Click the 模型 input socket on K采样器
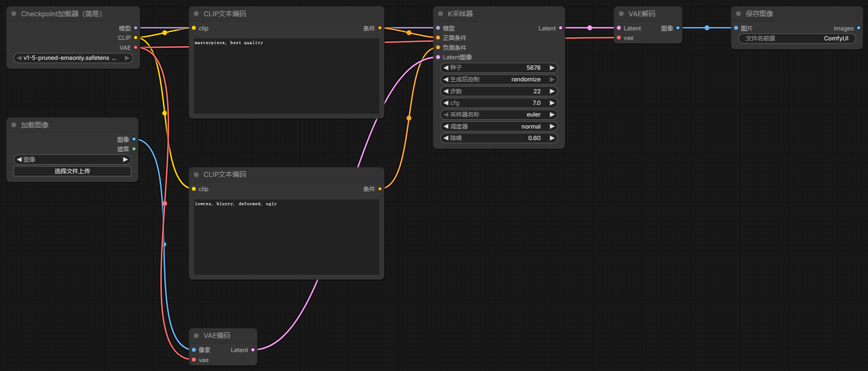Image resolution: width=868 pixels, height=371 pixels. point(438,28)
